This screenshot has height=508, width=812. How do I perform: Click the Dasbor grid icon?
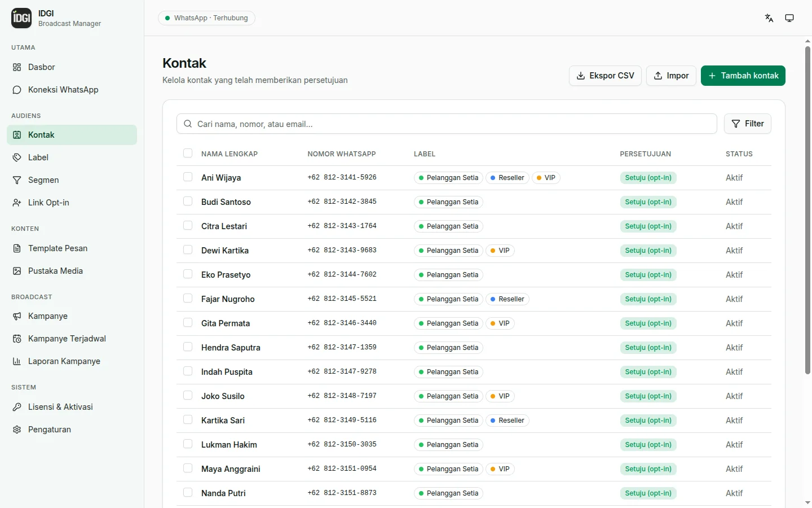click(x=17, y=67)
